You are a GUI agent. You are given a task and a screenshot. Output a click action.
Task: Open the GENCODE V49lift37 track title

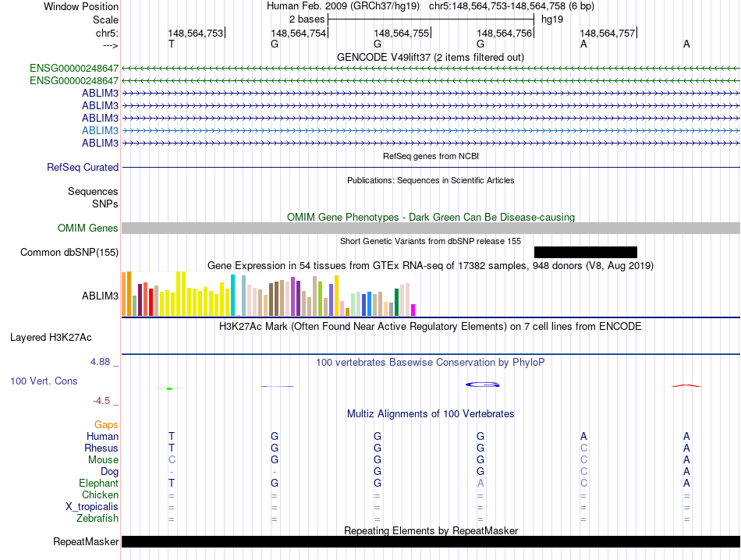[x=430, y=57]
